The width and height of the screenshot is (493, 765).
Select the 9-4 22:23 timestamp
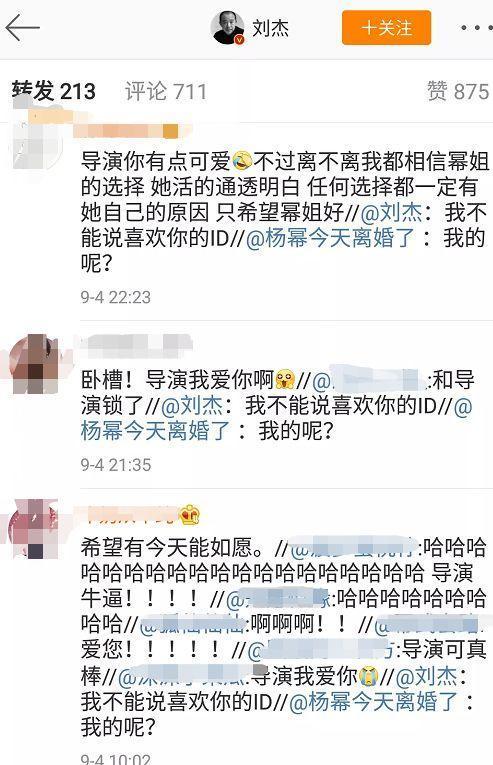(116, 297)
